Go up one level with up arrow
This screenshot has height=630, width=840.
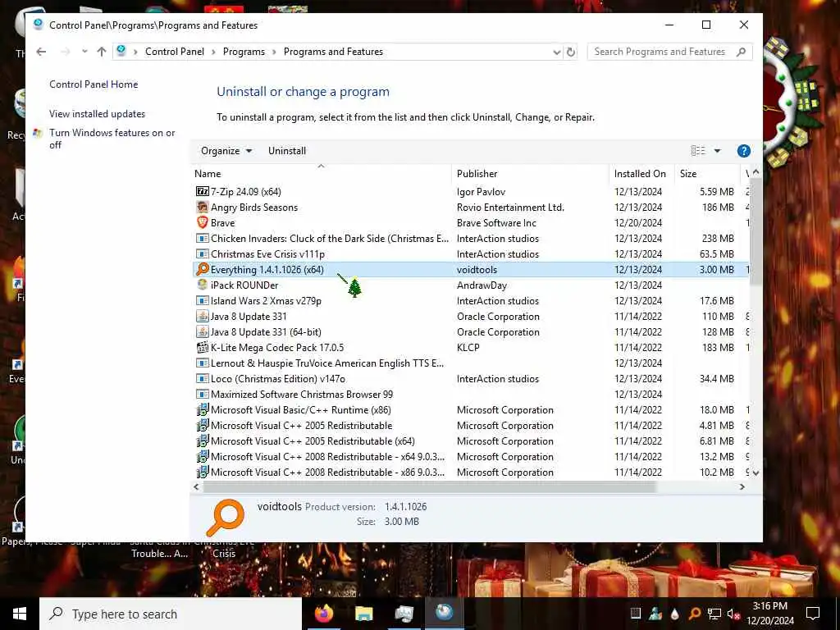pyautogui.click(x=101, y=52)
